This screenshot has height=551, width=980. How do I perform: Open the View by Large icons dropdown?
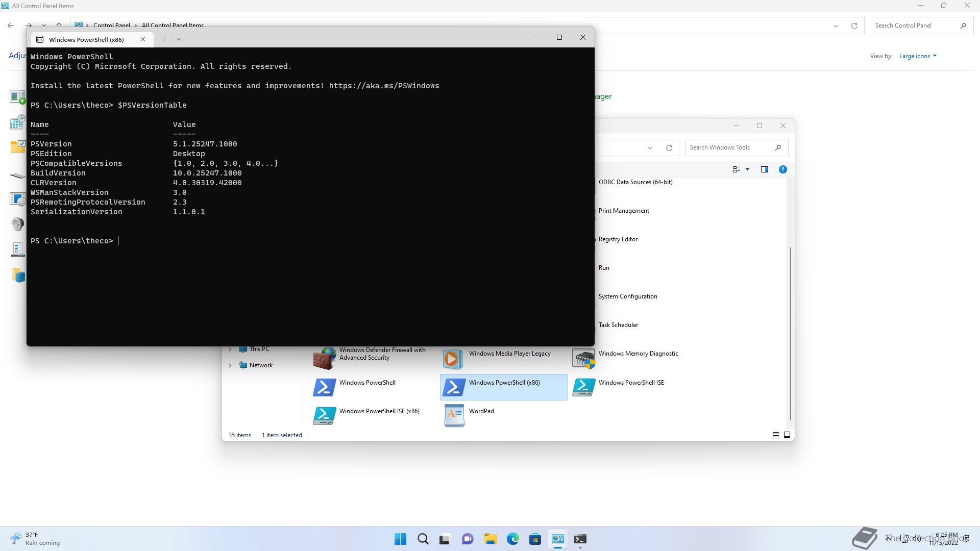pyautogui.click(x=918, y=56)
